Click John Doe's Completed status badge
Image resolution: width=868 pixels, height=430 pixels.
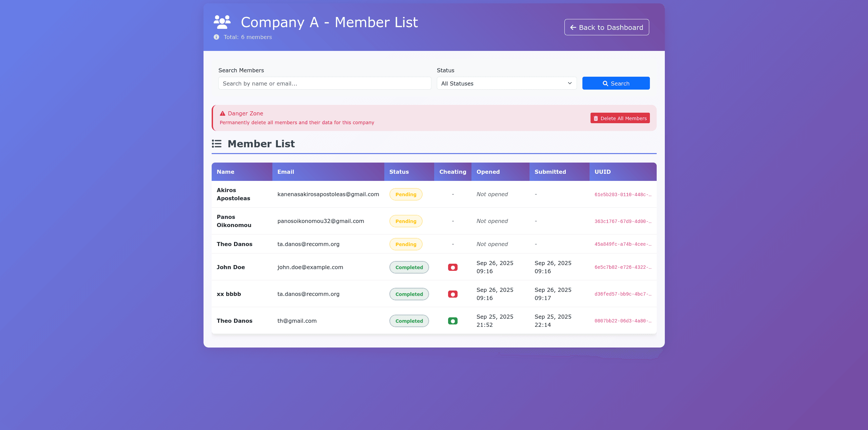click(x=409, y=267)
